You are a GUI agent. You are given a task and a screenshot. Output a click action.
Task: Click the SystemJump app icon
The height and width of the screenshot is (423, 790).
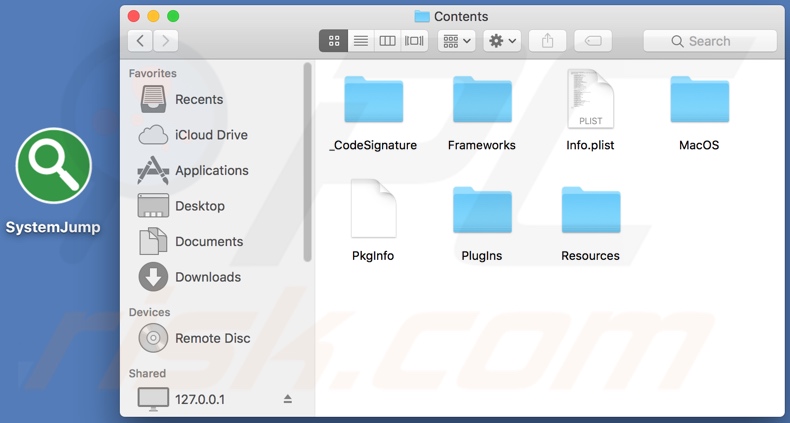[x=53, y=166]
